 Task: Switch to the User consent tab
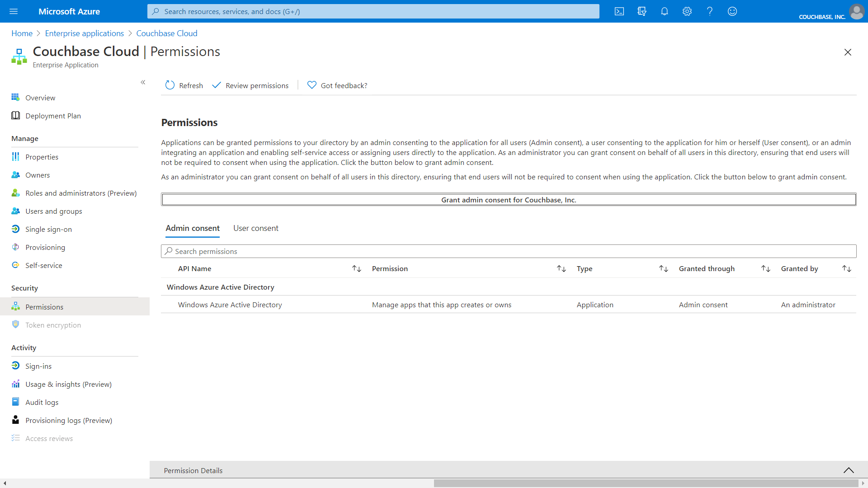(x=256, y=228)
